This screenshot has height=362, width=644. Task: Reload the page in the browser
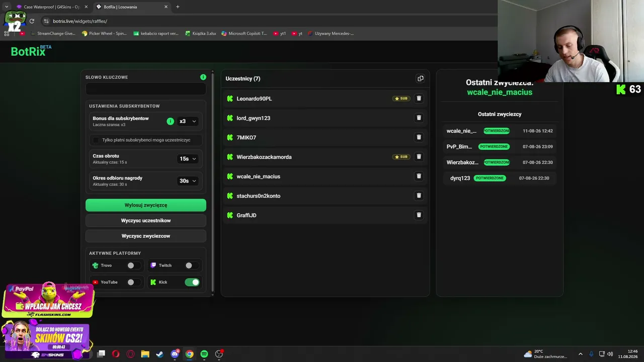point(32,21)
